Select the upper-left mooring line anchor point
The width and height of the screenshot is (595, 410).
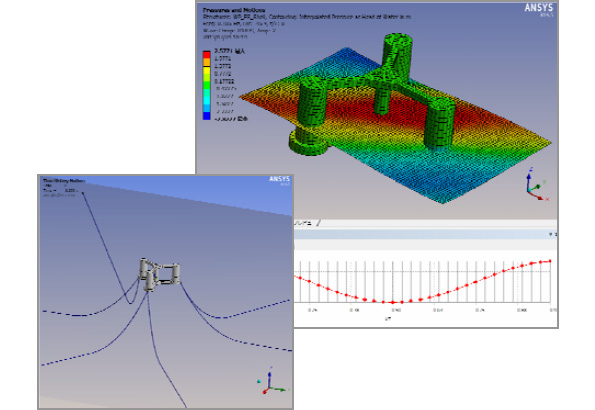[x=83, y=193]
